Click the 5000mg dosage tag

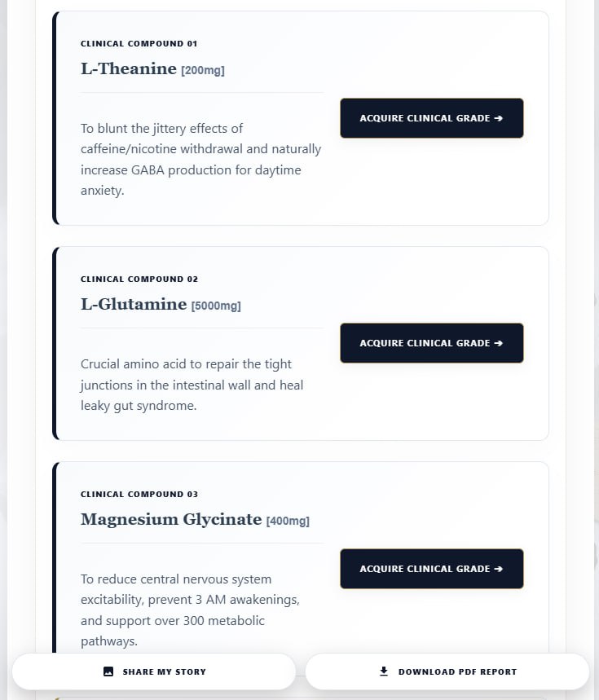coord(216,306)
